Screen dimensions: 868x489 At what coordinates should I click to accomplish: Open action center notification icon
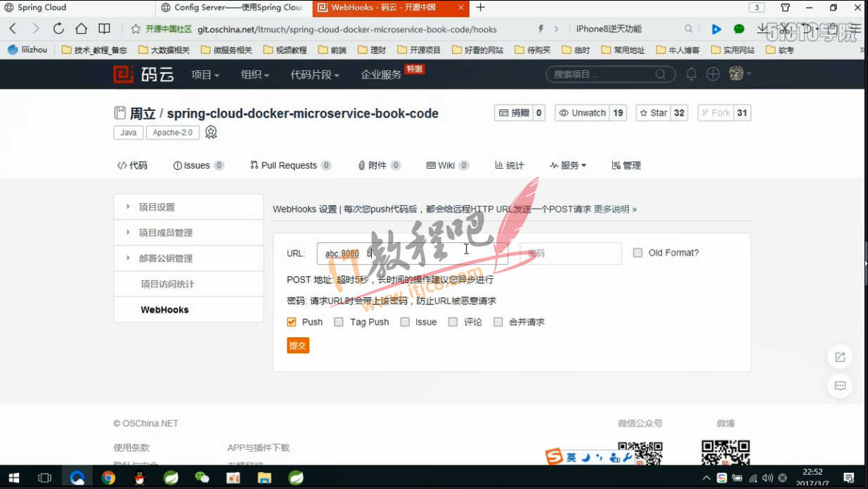point(848,478)
